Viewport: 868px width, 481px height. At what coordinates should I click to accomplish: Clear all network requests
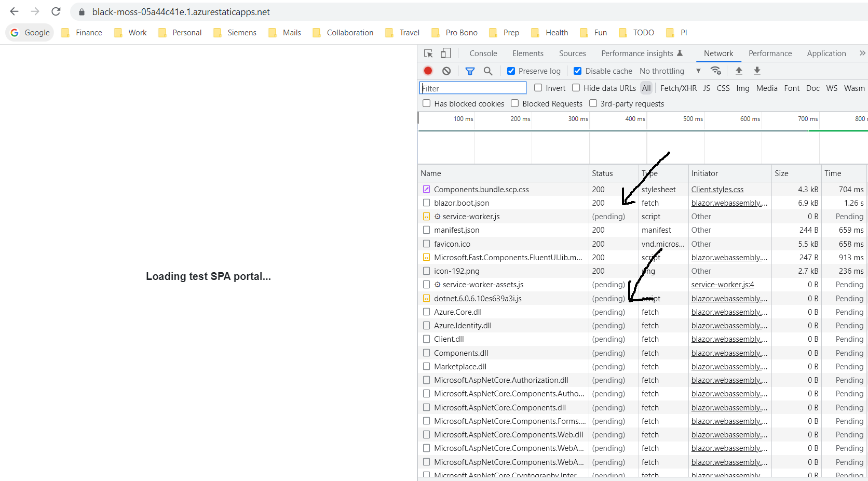tap(446, 71)
